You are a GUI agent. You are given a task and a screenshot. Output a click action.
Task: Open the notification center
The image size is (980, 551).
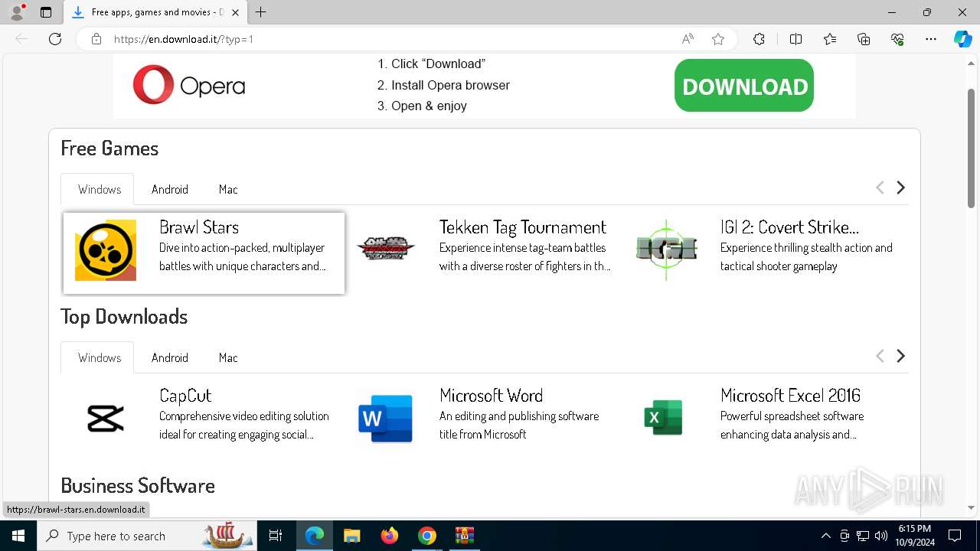click(955, 536)
